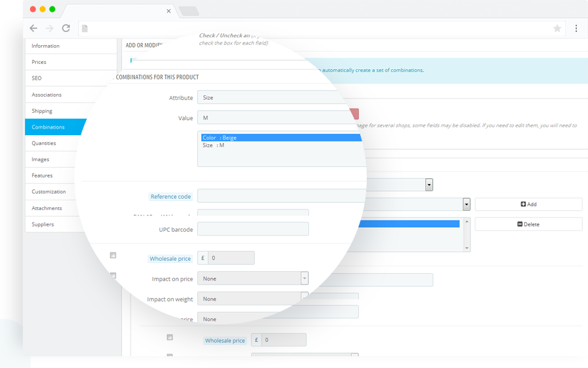Open the Impact on weight dropdown
Viewport: 588px width, 368px height.
[x=253, y=299]
